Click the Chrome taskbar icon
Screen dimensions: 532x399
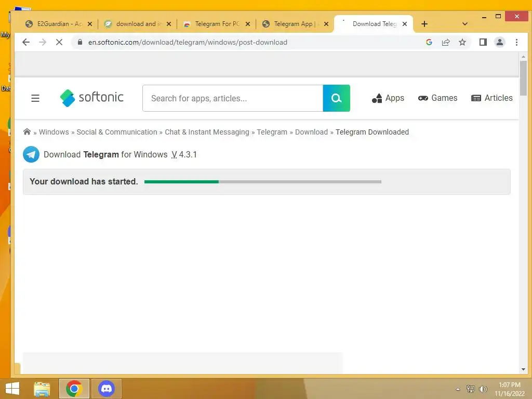pyautogui.click(x=74, y=389)
